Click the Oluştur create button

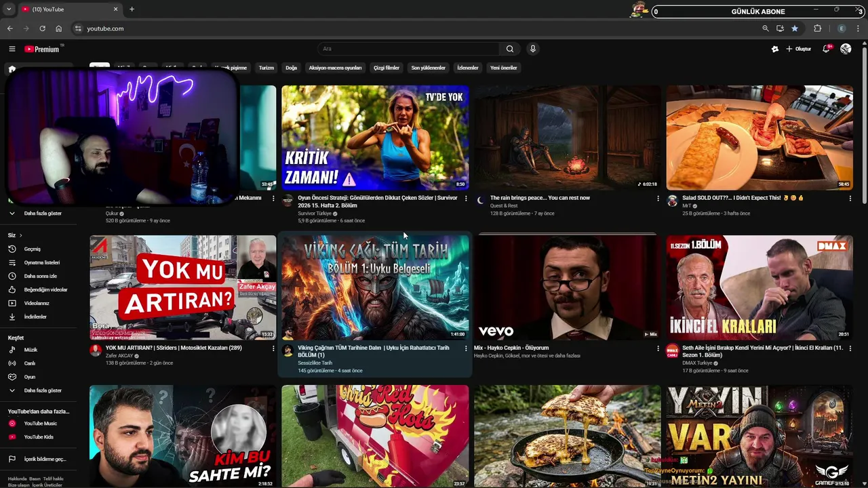pyautogui.click(x=799, y=49)
